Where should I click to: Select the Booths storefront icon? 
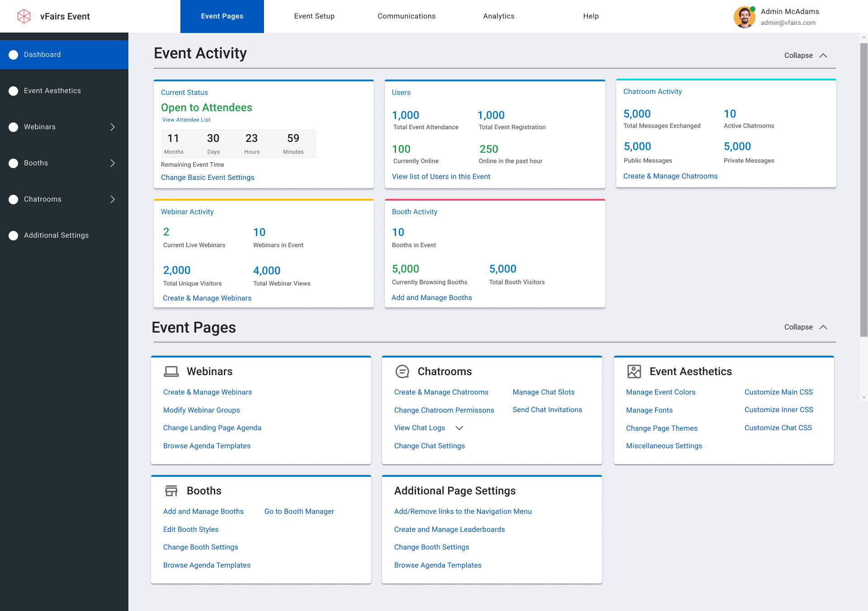(x=171, y=490)
